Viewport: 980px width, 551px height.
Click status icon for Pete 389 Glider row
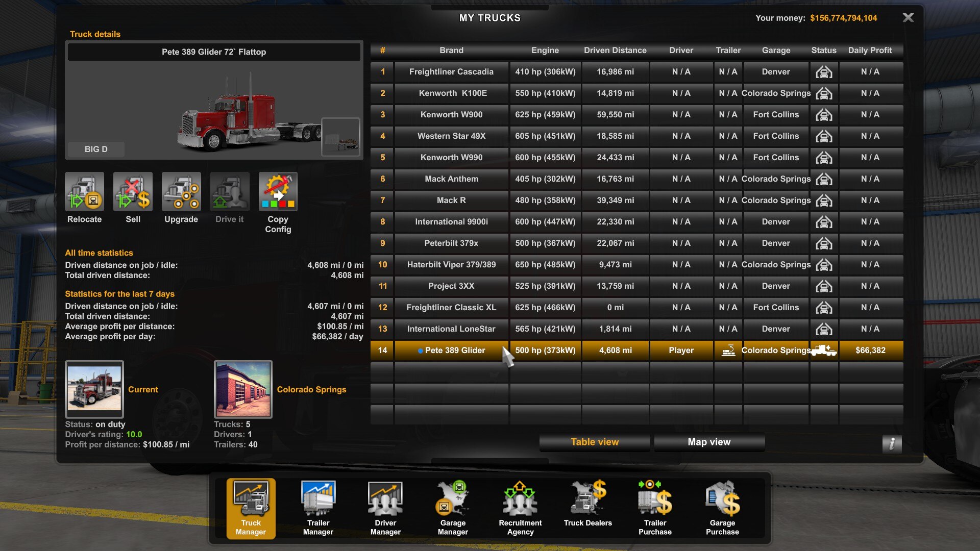(824, 350)
